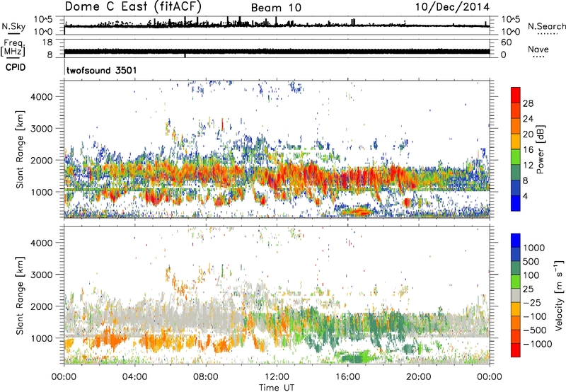This screenshot has height=392, width=566.
Task: Select the "3000" tick of the Power panel
Action: click(42, 129)
